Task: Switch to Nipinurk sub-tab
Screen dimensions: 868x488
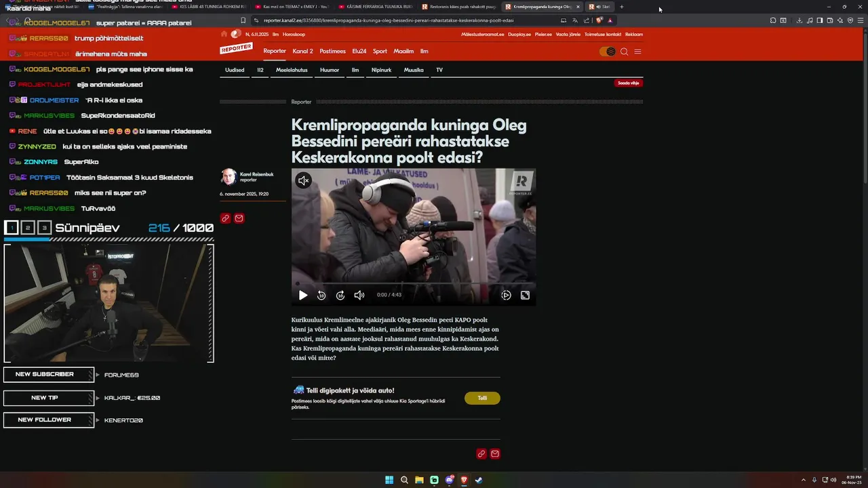Action: tap(381, 70)
